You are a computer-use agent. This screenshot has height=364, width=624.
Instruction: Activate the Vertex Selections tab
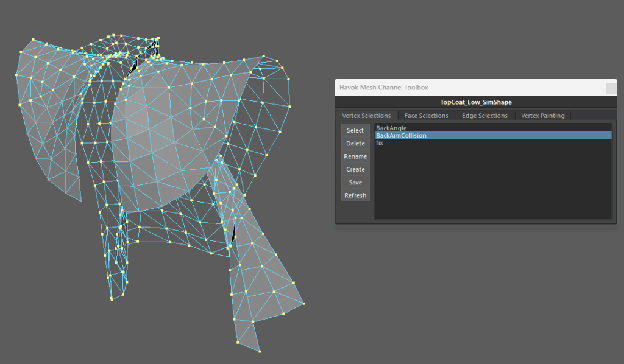click(x=366, y=116)
